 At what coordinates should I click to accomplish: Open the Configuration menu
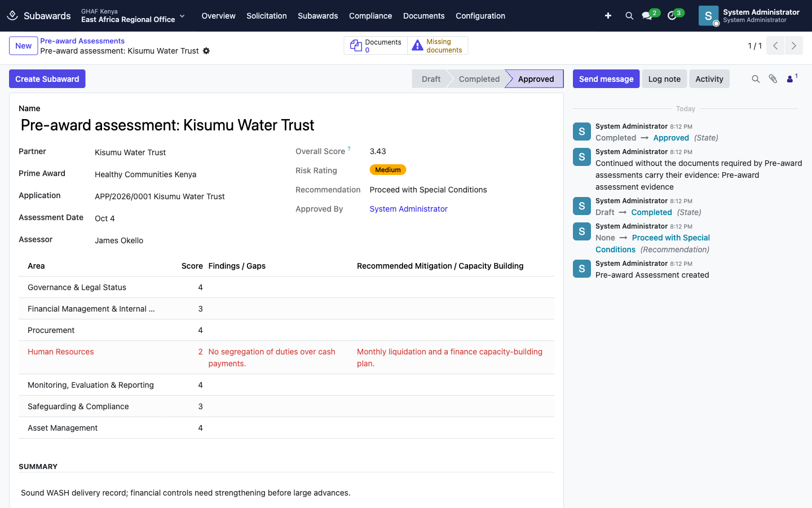click(480, 16)
